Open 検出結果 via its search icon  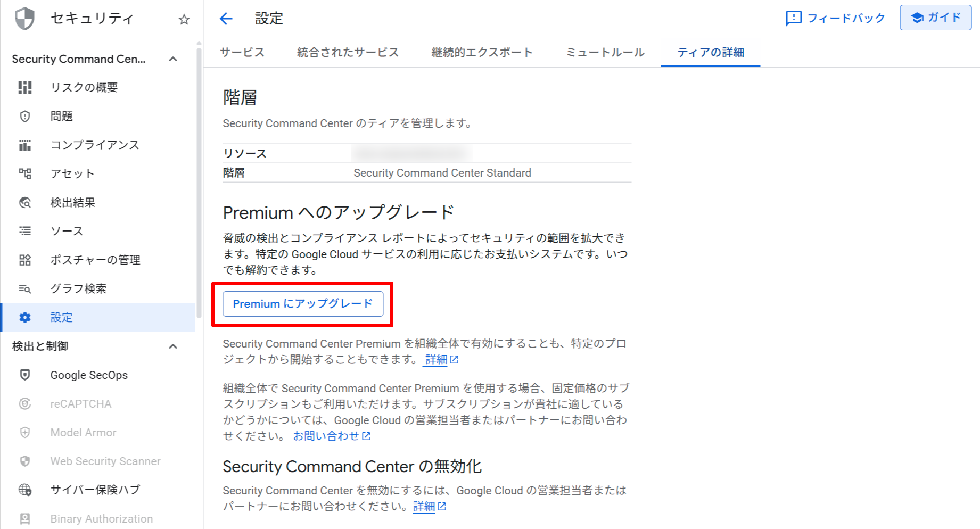pos(25,202)
